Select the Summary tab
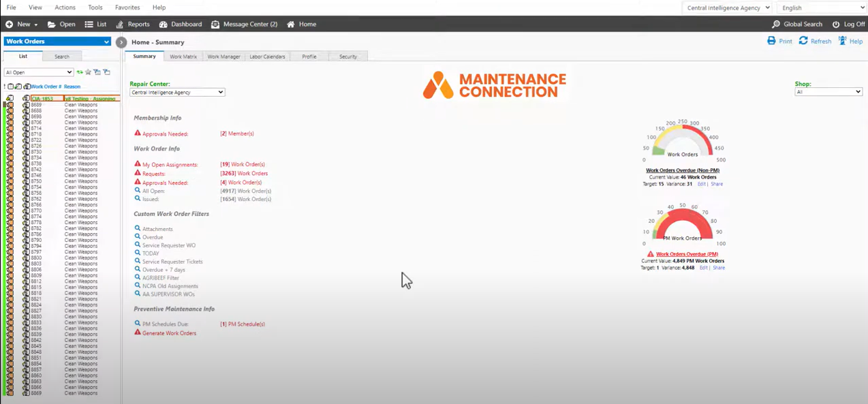The image size is (868, 404). 144,57
